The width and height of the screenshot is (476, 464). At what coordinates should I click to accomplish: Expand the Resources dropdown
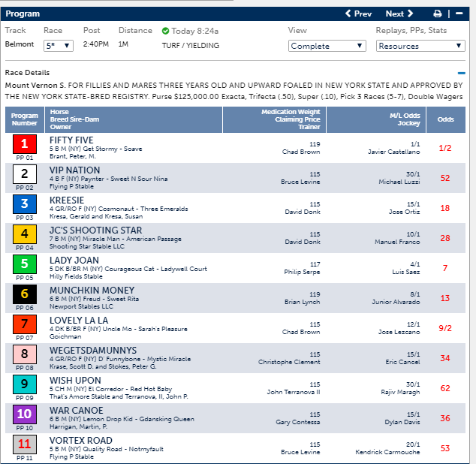click(420, 46)
